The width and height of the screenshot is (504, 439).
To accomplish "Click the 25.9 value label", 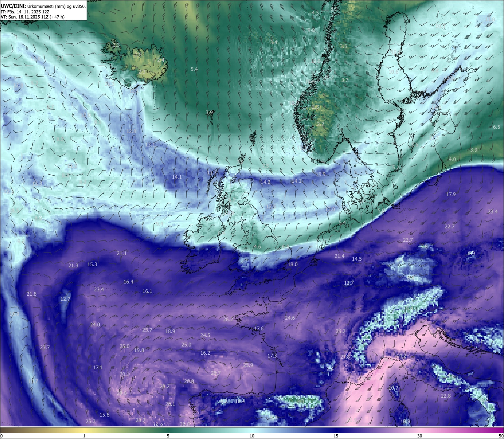I will [248, 365].
